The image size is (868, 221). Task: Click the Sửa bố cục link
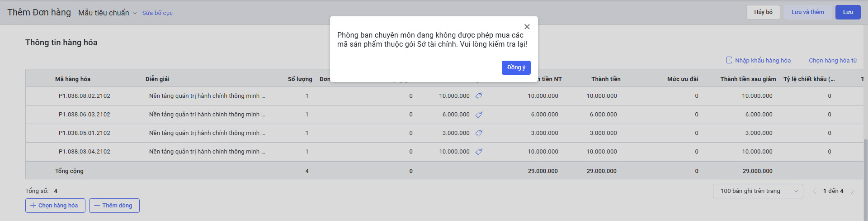pyautogui.click(x=157, y=13)
